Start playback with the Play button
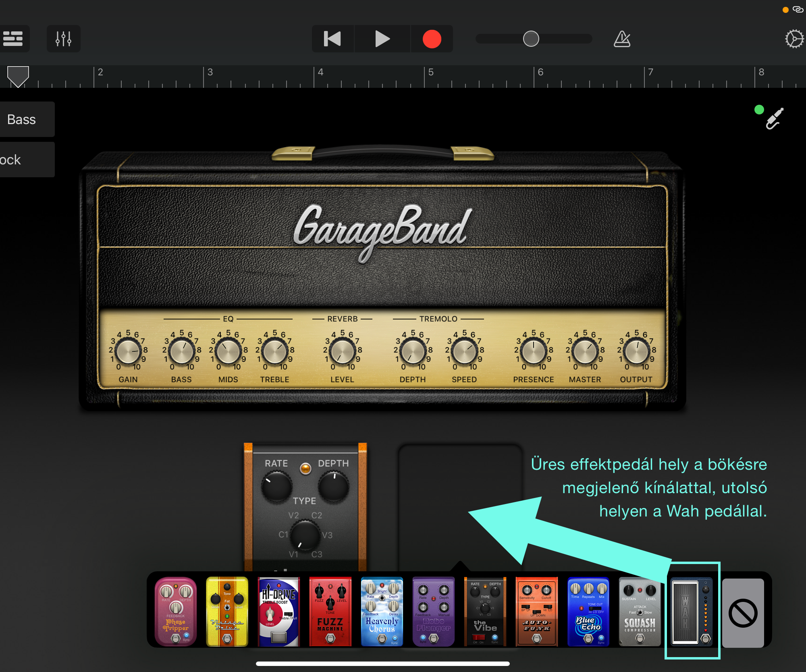 pos(382,39)
